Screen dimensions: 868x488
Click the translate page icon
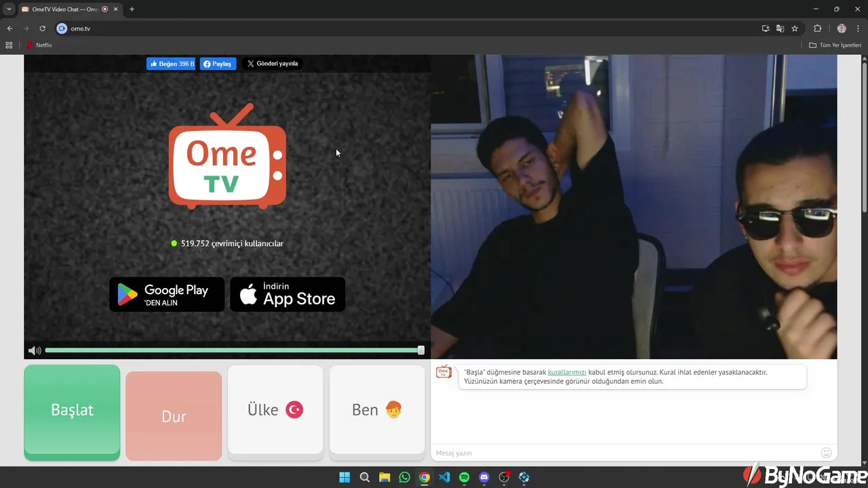pyautogui.click(x=780, y=28)
